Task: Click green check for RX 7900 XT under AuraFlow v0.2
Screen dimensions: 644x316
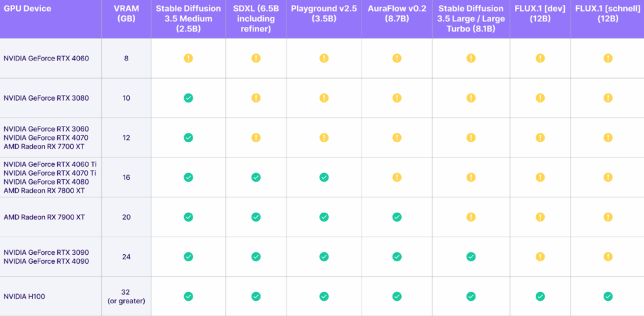Action: pyautogui.click(x=397, y=217)
